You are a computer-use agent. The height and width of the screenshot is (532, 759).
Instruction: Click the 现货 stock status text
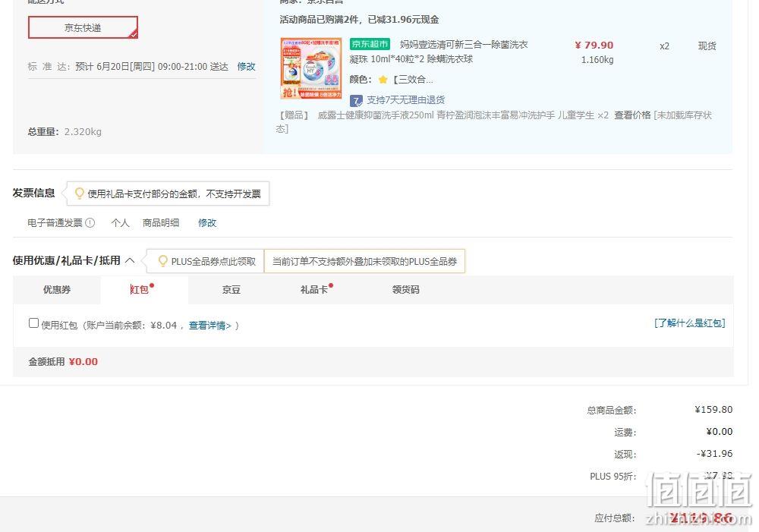tap(707, 46)
